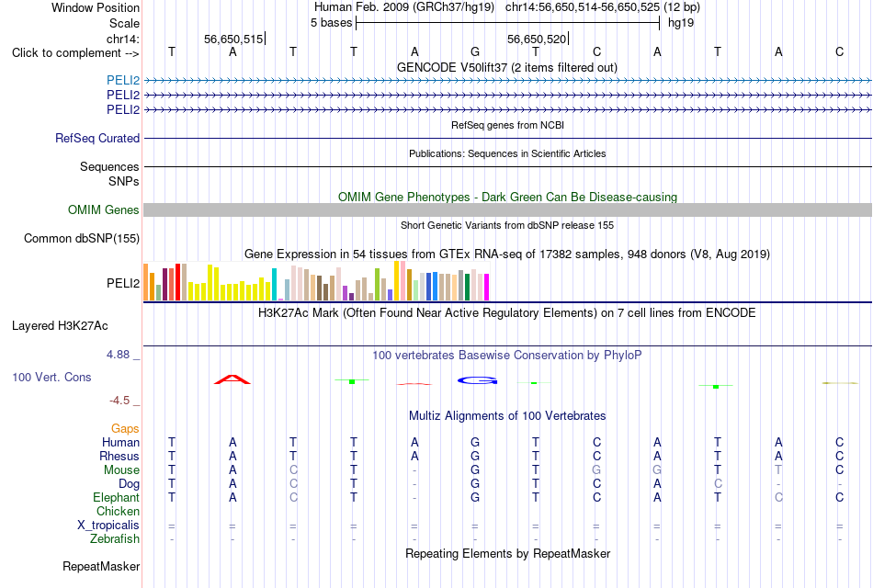
Task: Click the Scale label
Action: pos(124,23)
